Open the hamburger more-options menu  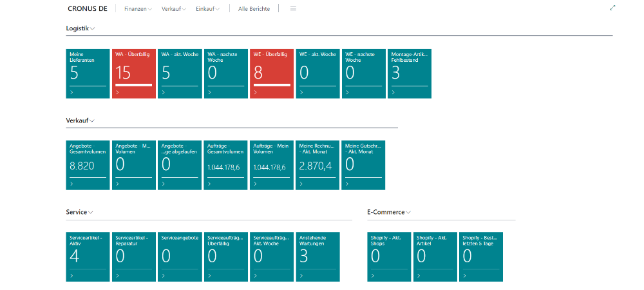click(293, 8)
